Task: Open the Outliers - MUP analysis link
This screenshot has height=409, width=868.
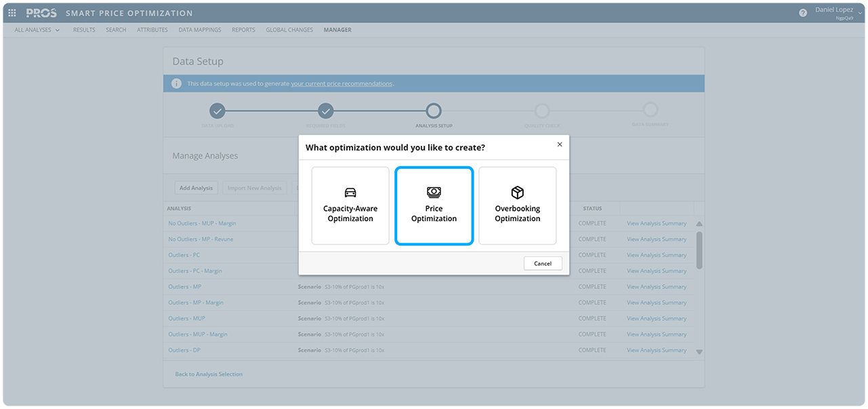Action: [186, 318]
